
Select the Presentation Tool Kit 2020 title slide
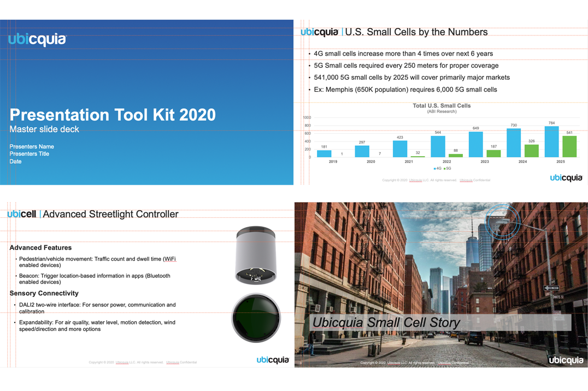tap(146, 102)
